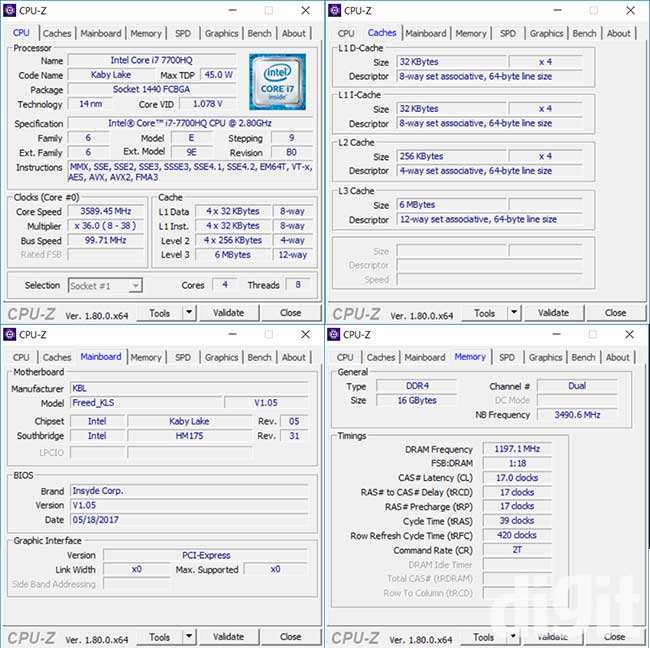
Task: Expand Tools dropdown arrow in CPU window
Action: [189, 313]
